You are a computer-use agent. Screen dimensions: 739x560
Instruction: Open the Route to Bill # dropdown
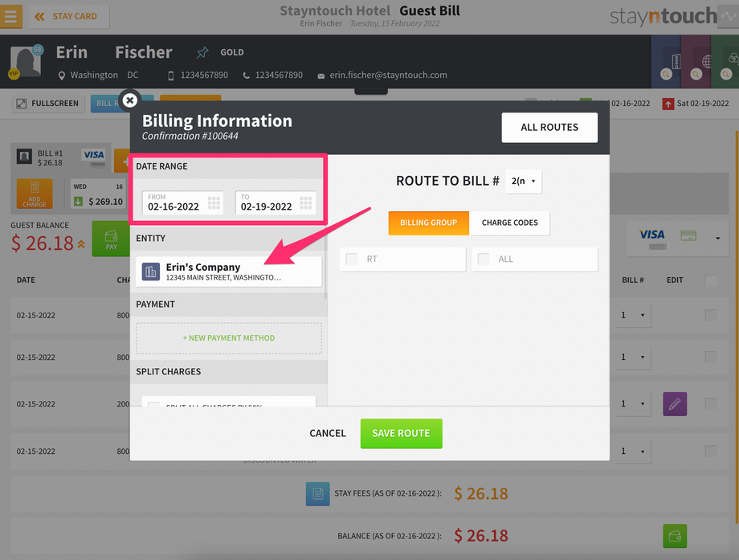point(524,182)
